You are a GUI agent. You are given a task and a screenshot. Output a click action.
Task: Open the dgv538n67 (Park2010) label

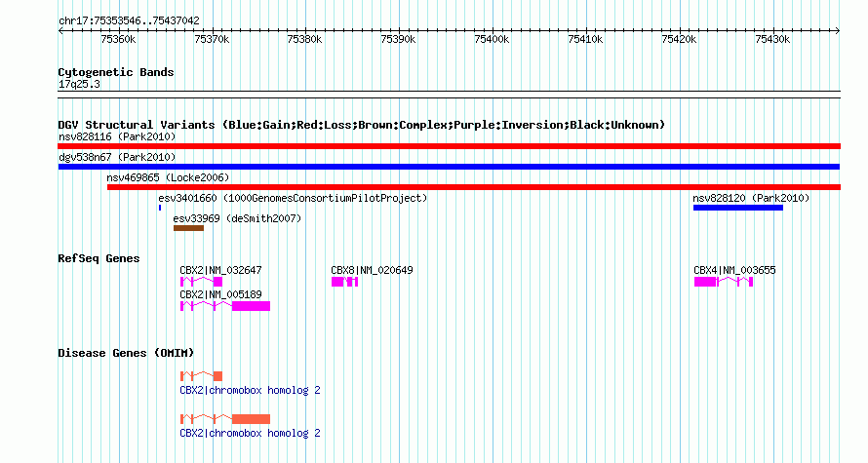pos(117,157)
